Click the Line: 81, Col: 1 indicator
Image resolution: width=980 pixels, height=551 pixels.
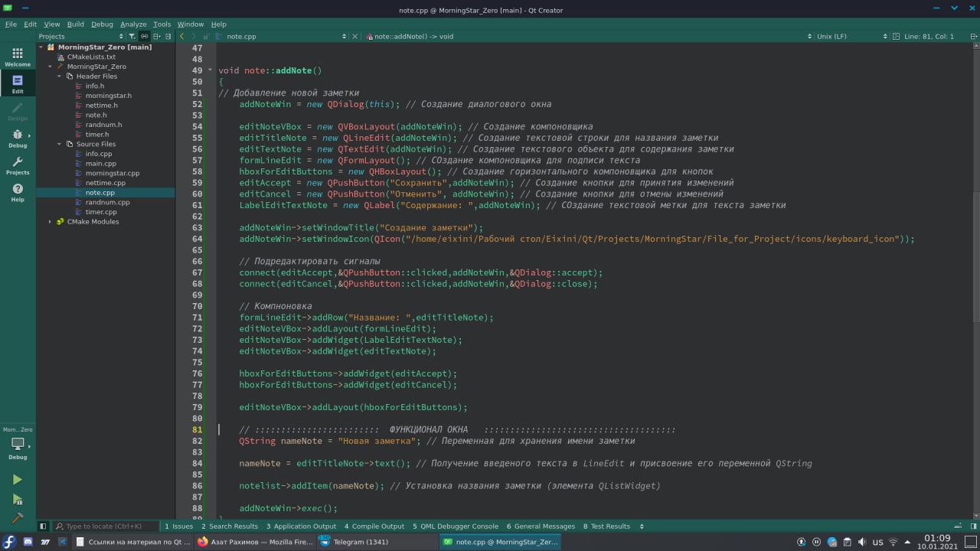pos(928,36)
